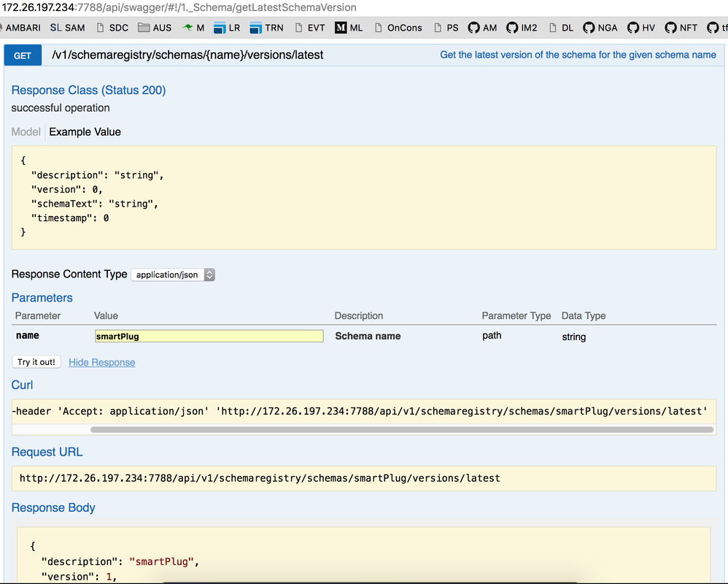Viewport: 728px width, 584px height.
Task: Open the OnCons bookmark
Action: point(398,28)
